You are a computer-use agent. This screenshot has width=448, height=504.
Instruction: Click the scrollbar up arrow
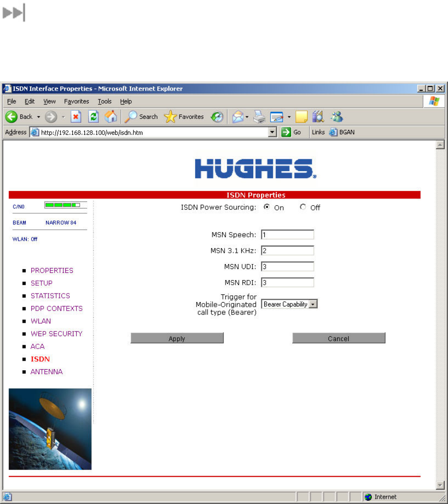pyautogui.click(x=440, y=145)
